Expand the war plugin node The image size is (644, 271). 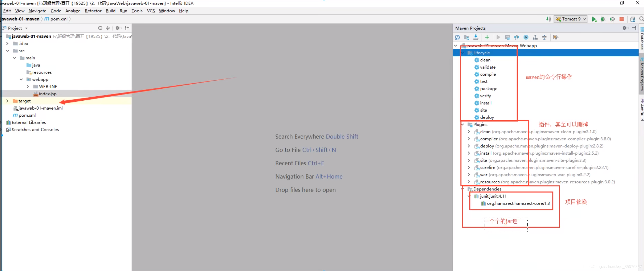click(469, 174)
